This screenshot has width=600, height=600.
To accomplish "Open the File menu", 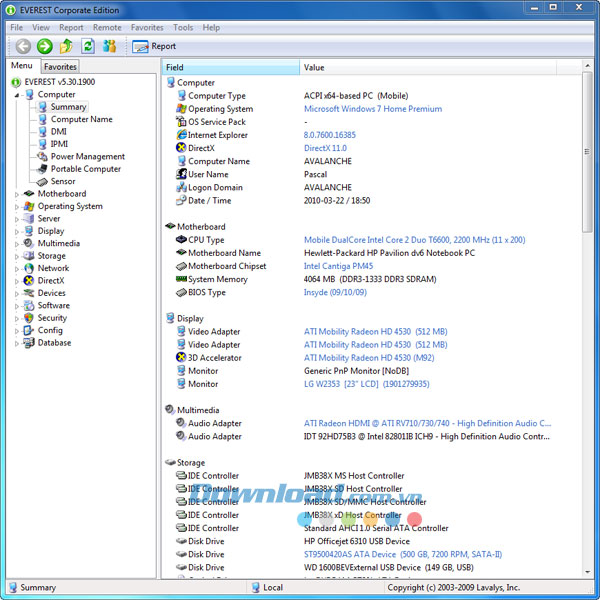I will click(16, 28).
